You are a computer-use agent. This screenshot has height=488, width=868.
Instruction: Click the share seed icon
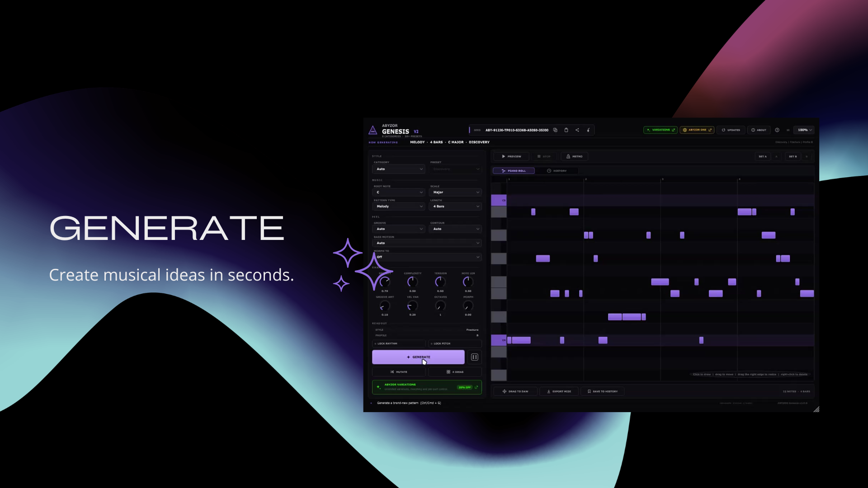[577, 130]
